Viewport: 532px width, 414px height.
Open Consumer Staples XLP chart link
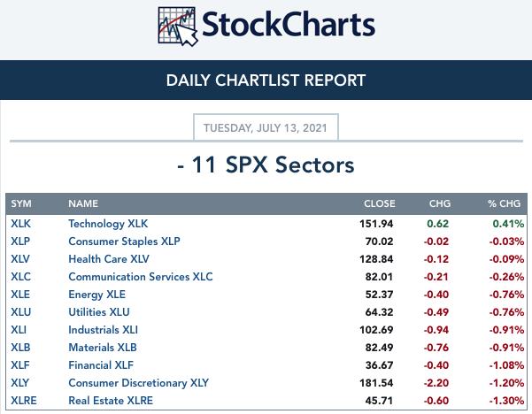coord(124,241)
